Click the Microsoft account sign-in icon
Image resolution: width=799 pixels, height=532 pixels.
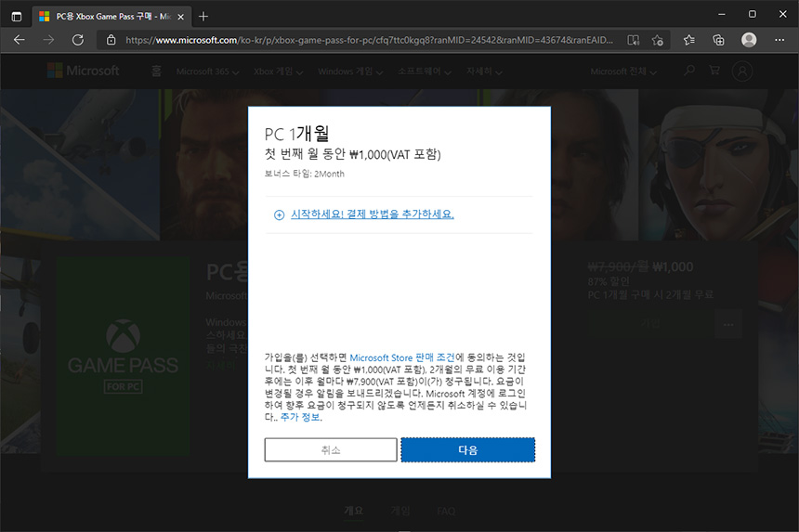pyautogui.click(x=742, y=71)
